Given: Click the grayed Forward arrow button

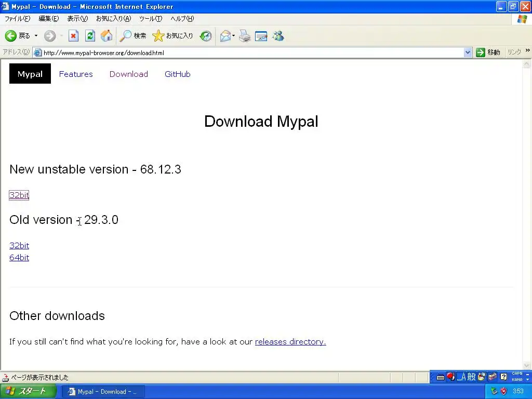Looking at the screenshot, I should pos(50,36).
